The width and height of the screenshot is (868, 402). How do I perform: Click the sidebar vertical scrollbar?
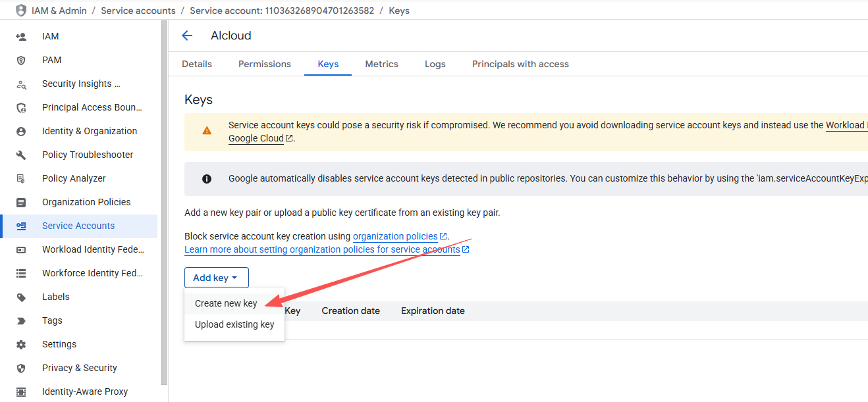pos(164,197)
